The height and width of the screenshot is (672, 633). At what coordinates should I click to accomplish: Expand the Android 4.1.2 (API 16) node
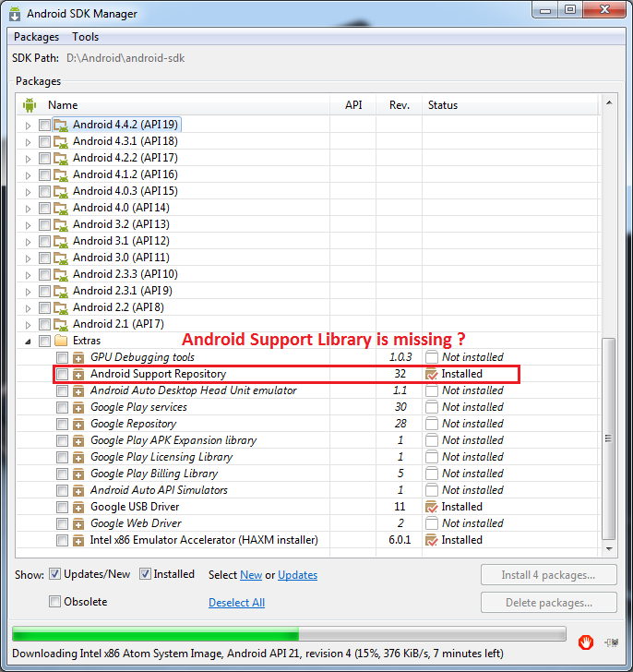[28, 175]
